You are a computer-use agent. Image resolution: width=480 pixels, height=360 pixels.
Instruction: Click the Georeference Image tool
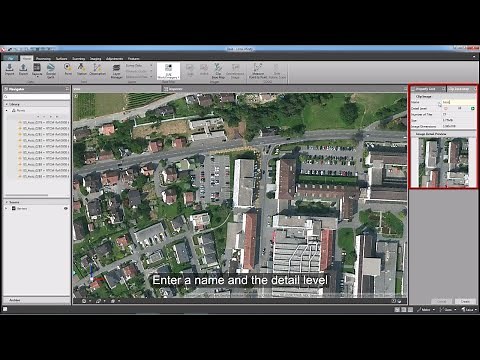pos(235,71)
